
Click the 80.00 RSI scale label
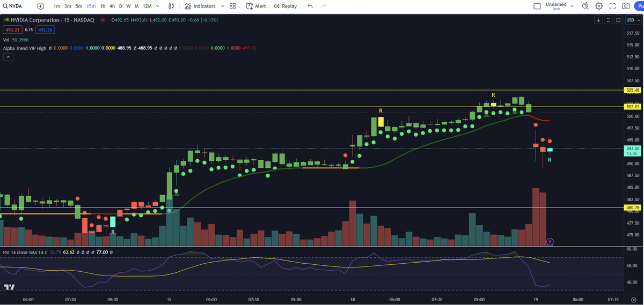(632, 249)
